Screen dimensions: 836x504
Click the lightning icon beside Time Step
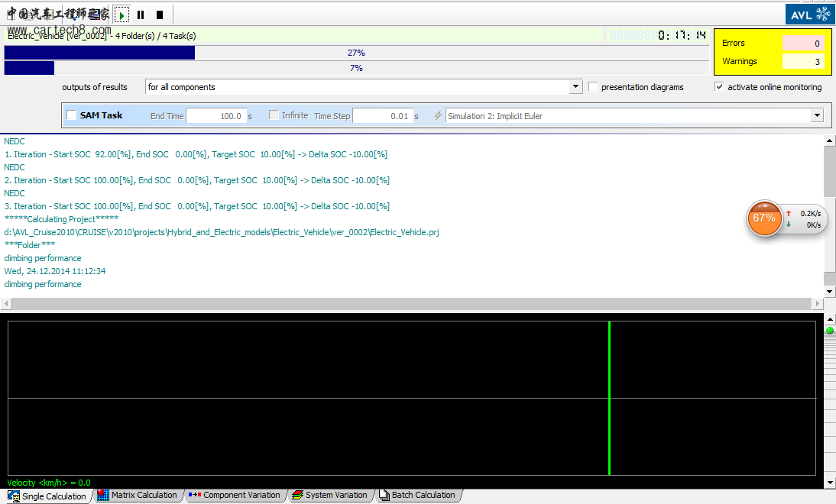(x=438, y=115)
